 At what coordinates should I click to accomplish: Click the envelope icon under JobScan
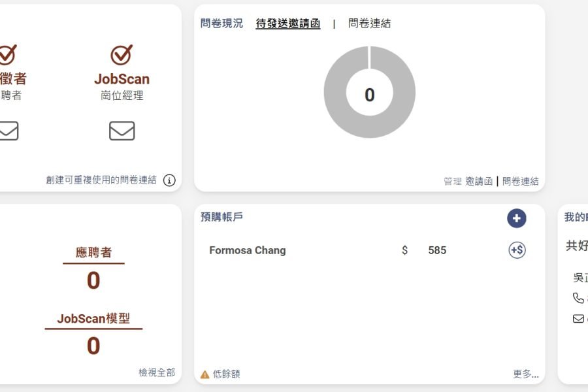coord(122,131)
